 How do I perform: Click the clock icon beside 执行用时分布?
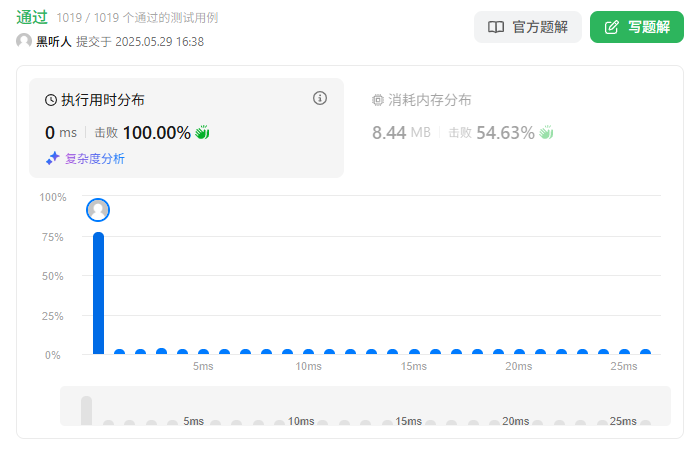tap(51, 100)
